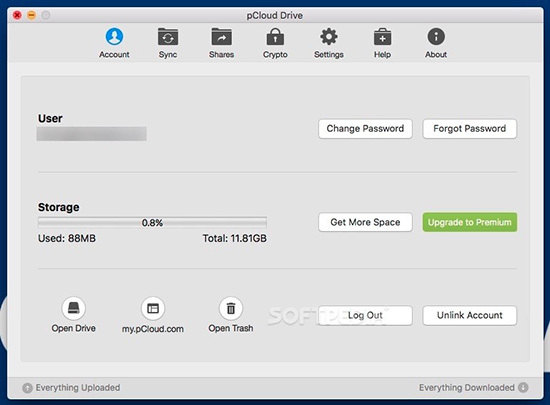
Task: Click the 'User' heading
Action: coord(50,119)
